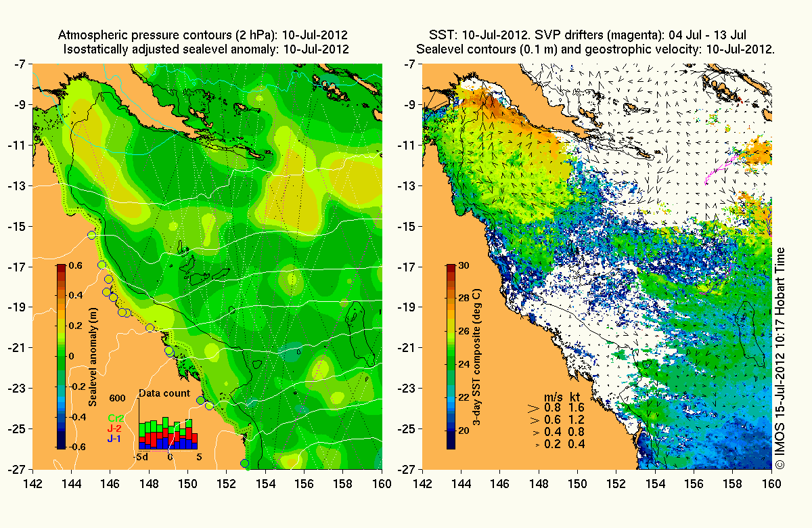
Task: Click the data count histogram bars
Action: (169, 433)
